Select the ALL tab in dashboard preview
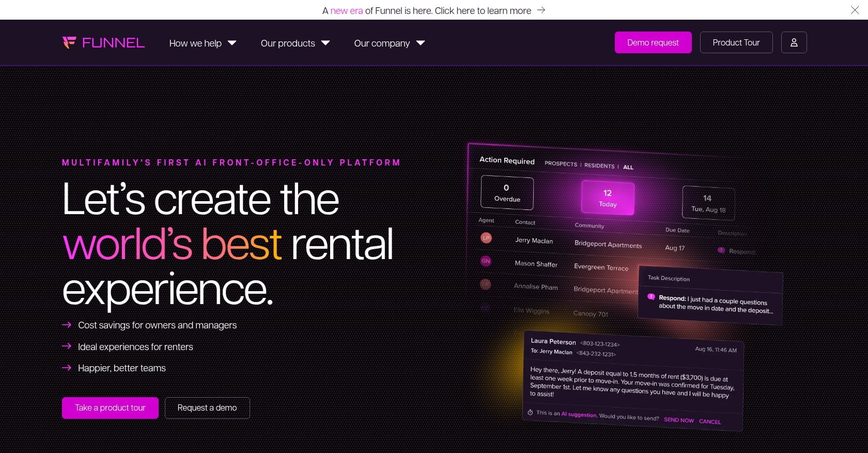 pyautogui.click(x=628, y=167)
